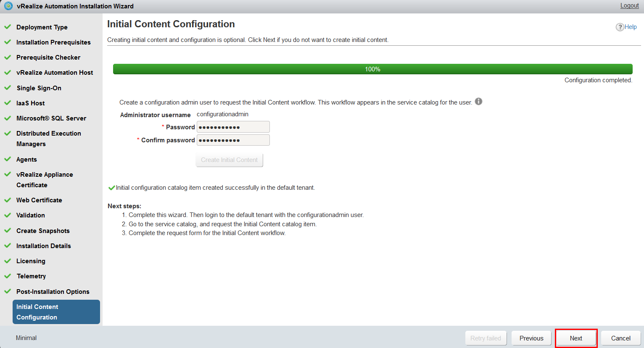Viewport: 644px width, 348px height.
Task: Click the Previous button
Action: tap(531, 338)
